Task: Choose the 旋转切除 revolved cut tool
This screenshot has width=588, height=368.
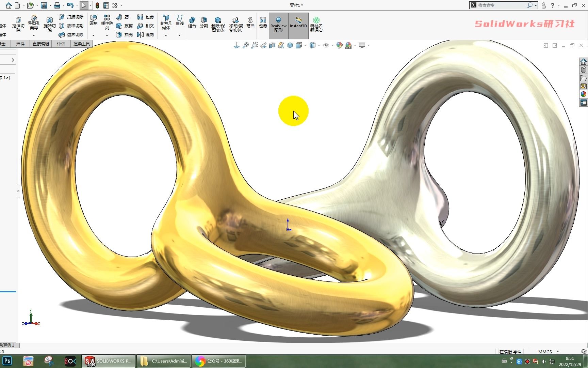Action: point(49,25)
